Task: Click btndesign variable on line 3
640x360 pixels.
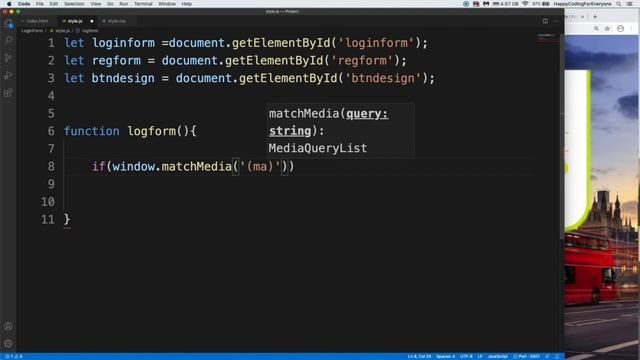Action: point(123,78)
